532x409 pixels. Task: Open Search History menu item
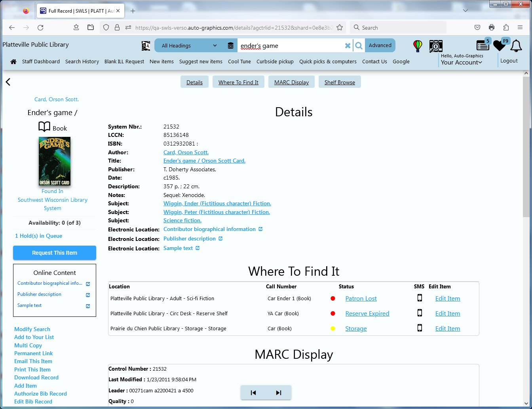[x=82, y=62]
